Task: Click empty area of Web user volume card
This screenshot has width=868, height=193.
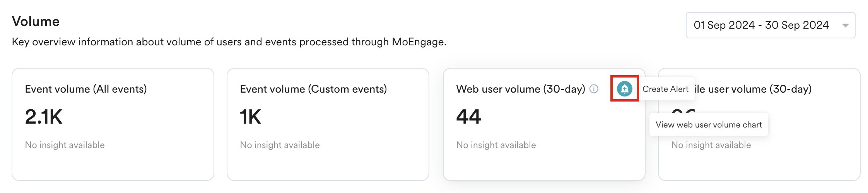Action: click(x=561, y=165)
